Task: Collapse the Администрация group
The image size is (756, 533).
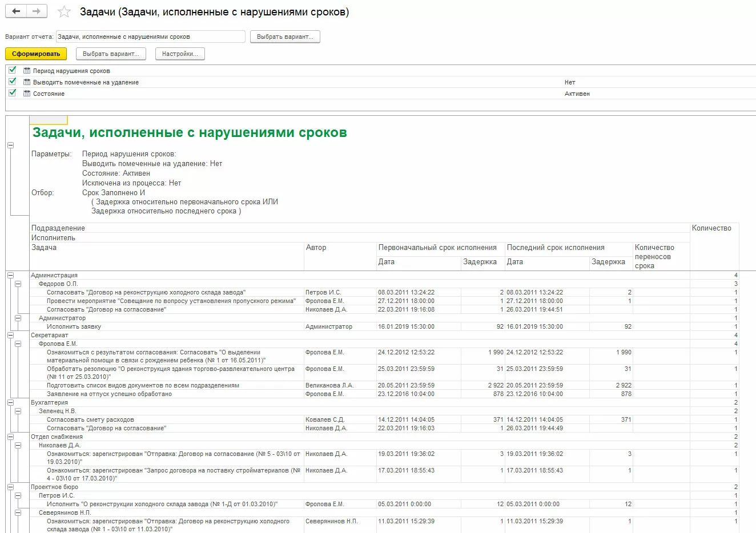Action: [10, 275]
